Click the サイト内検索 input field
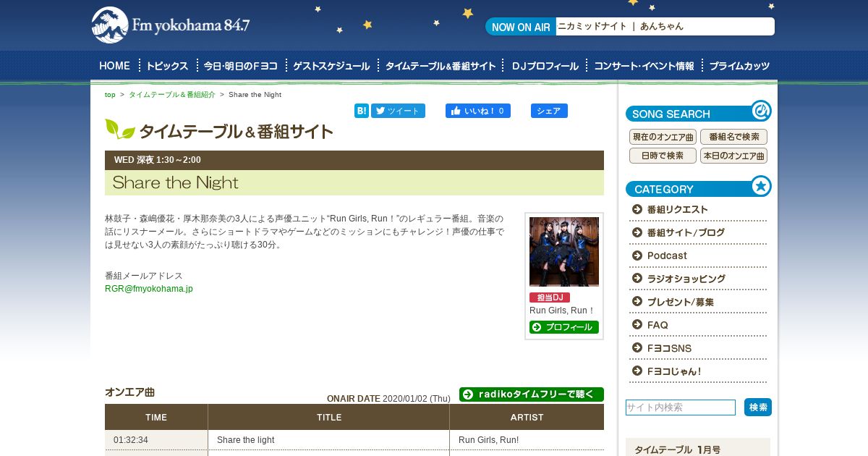The image size is (868, 456). (x=681, y=408)
